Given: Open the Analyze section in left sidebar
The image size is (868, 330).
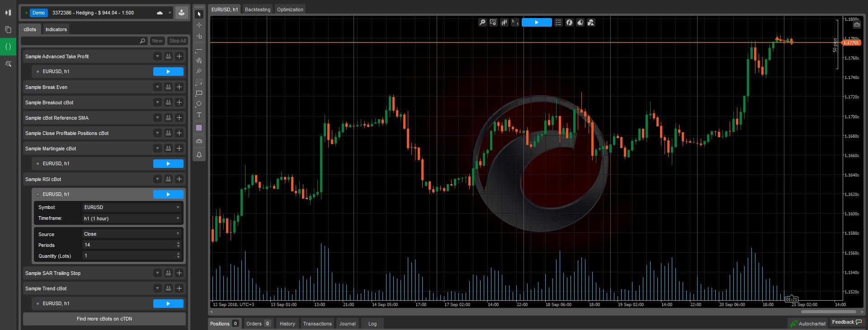Looking at the screenshot, I should point(8,64).
